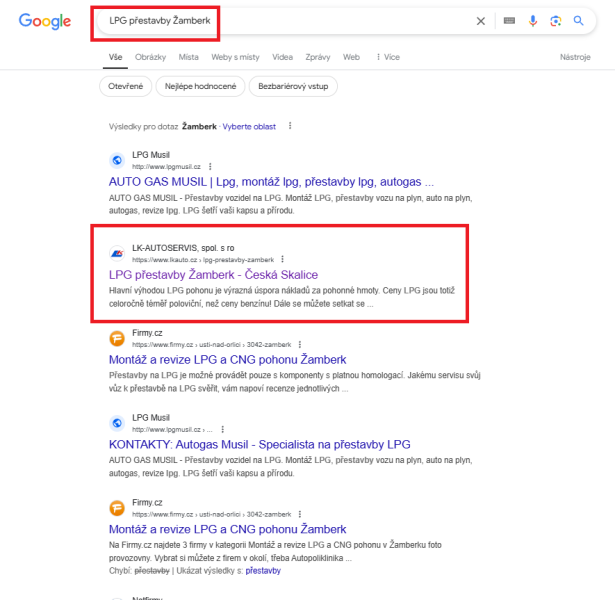Open first Montáž a revize LPG a CNG link
This screenshot has width=615, height=600.
[x=227, y=360]
